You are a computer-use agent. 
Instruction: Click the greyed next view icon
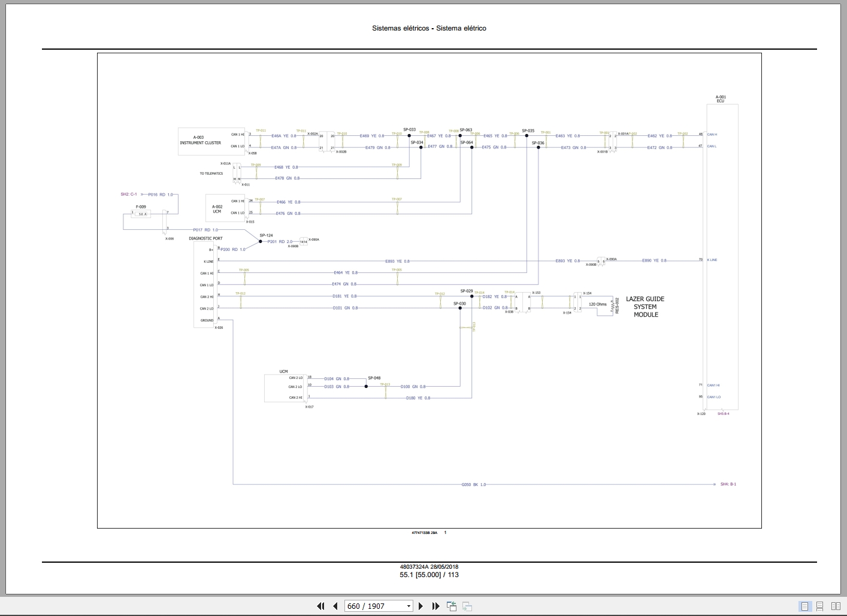click(x=467, y=606)
